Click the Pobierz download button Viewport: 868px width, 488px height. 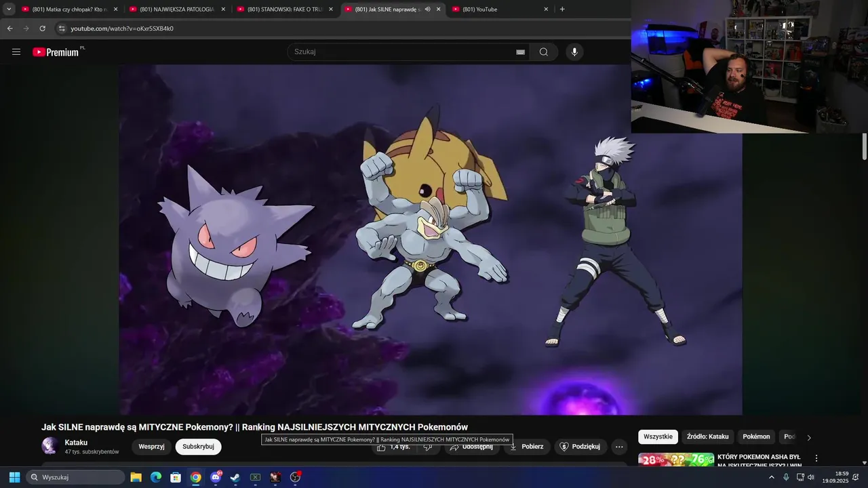(x=526, y=447)
